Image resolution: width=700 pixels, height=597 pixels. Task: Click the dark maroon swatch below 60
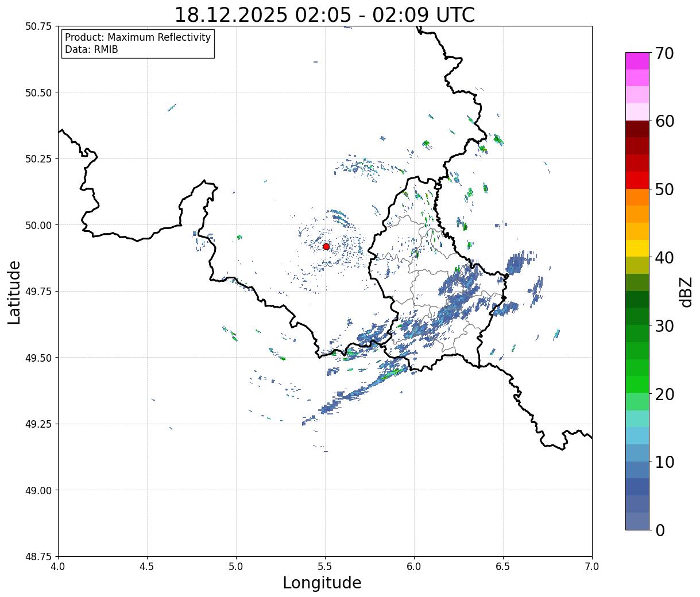point(637,129)
